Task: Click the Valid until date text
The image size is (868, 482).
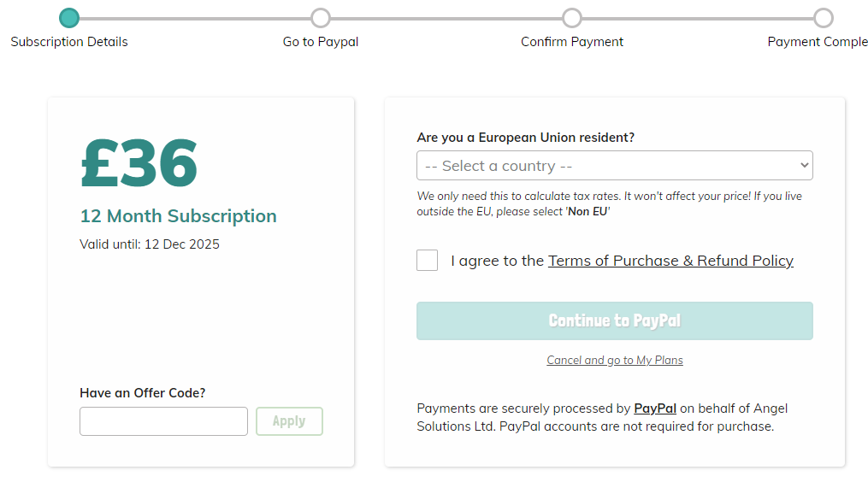Action: click(x=150, y=244)
